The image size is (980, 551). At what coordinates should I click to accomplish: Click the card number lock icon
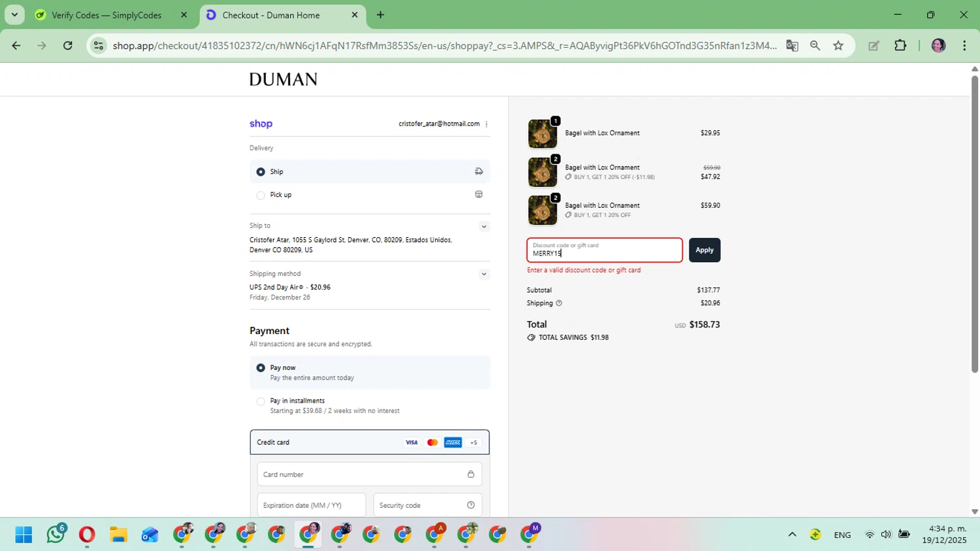point(471,475)
